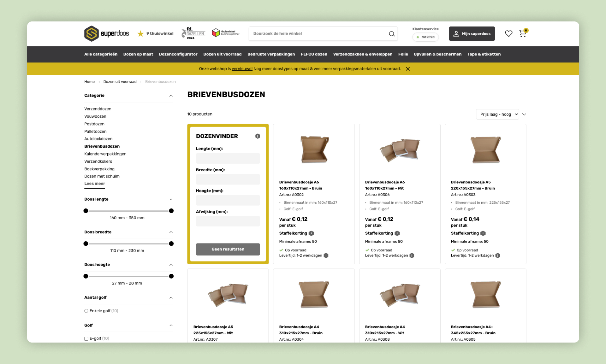Click the Geen resultaten button

coord(228,249)
